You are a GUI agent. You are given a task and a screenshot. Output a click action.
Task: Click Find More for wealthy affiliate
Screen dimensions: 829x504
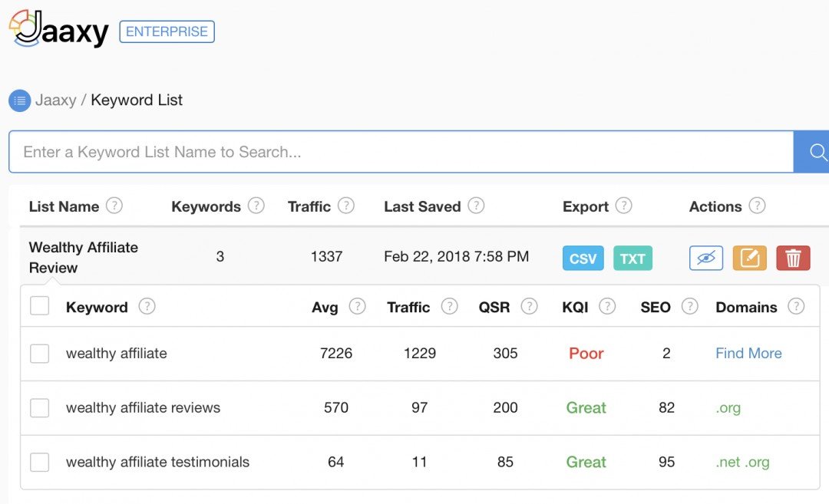[x=748, y=353]
